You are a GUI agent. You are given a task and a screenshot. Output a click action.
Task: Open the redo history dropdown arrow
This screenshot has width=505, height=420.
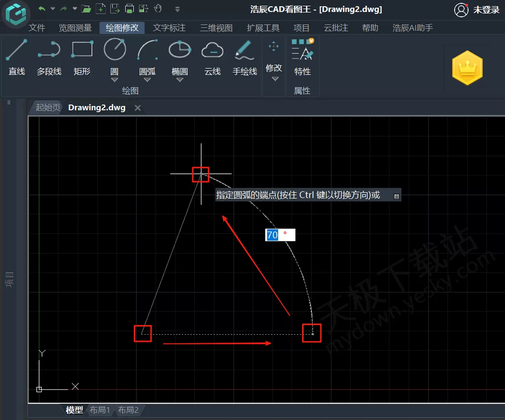(75, 8)
